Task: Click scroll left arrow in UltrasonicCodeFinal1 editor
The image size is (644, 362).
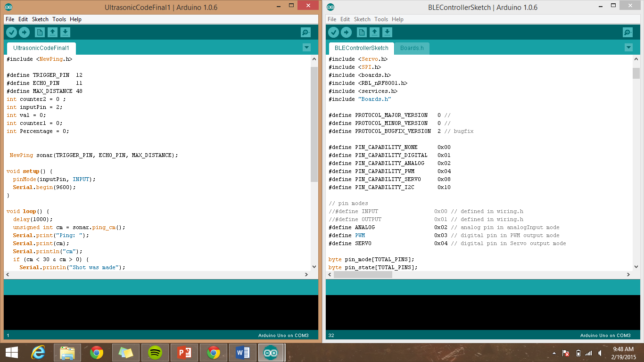Action: [x=8, y=274]
